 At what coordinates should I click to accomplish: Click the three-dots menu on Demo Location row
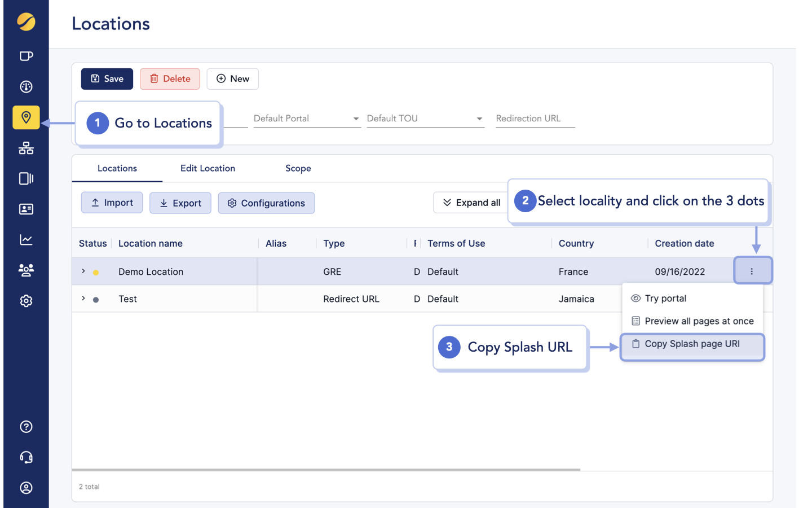[x=753, y=271]
